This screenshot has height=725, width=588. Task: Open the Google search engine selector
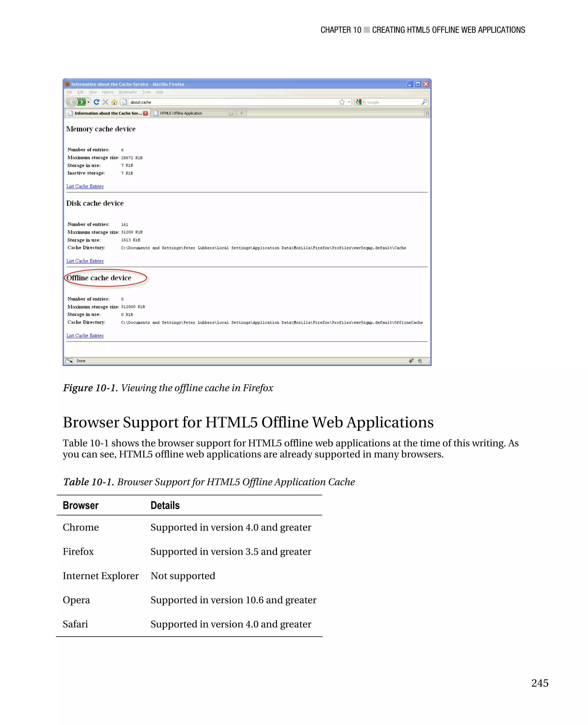coord(360,102)
